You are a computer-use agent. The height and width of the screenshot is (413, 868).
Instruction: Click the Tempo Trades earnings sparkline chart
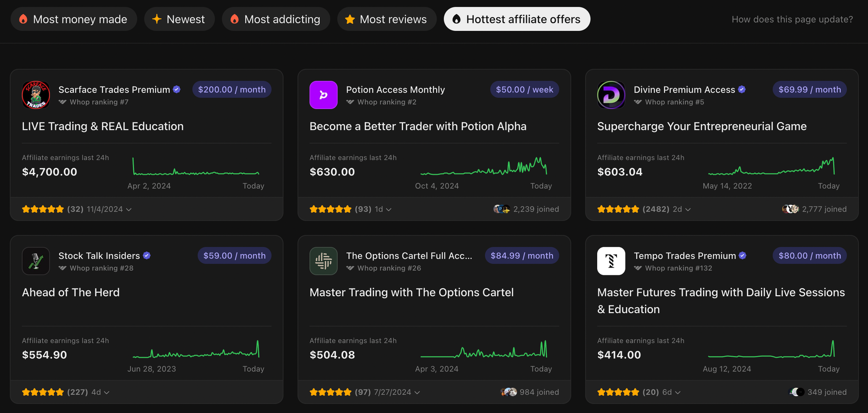(x=771, y=349)
